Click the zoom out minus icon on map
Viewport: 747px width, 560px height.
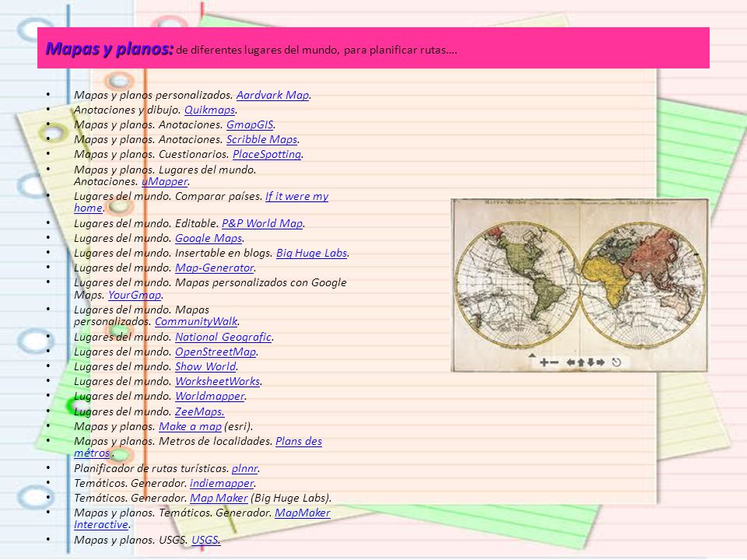pos(555,362)
